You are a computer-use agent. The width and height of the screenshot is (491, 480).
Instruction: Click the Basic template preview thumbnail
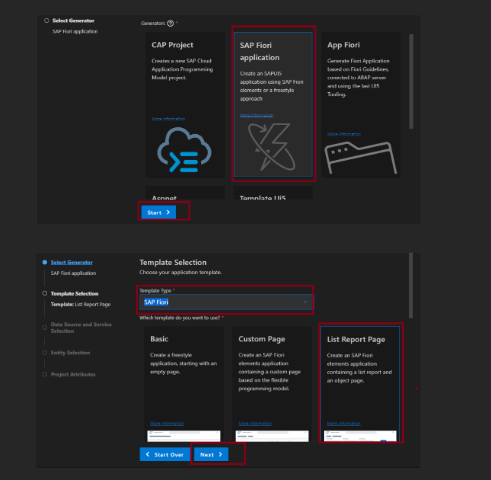tap(184, 436)
